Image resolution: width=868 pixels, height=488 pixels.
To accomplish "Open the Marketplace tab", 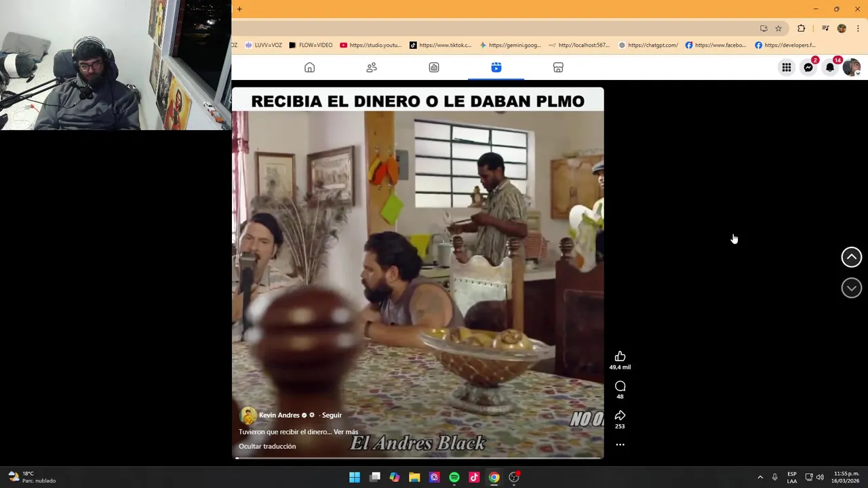I will [x=558, y=67].
